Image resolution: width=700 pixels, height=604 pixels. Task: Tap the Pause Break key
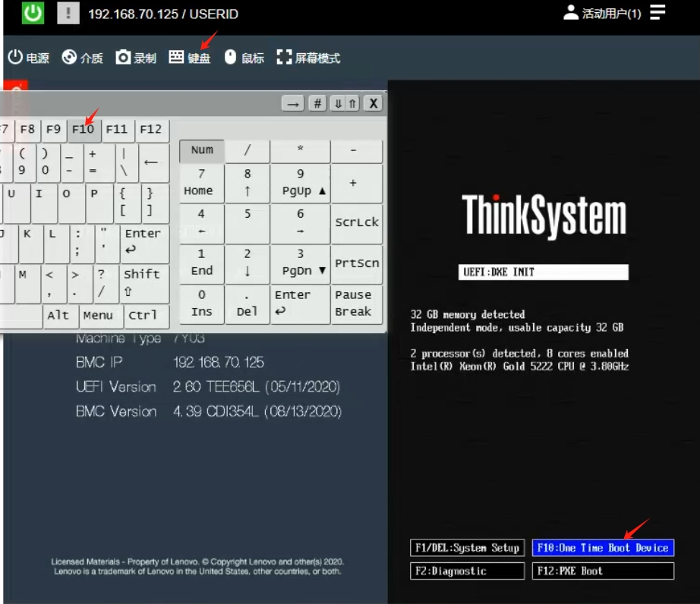[357, 304]
